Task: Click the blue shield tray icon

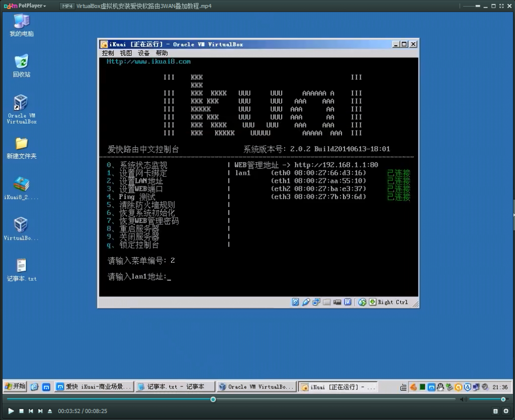Action: click(x=467, y=387)
